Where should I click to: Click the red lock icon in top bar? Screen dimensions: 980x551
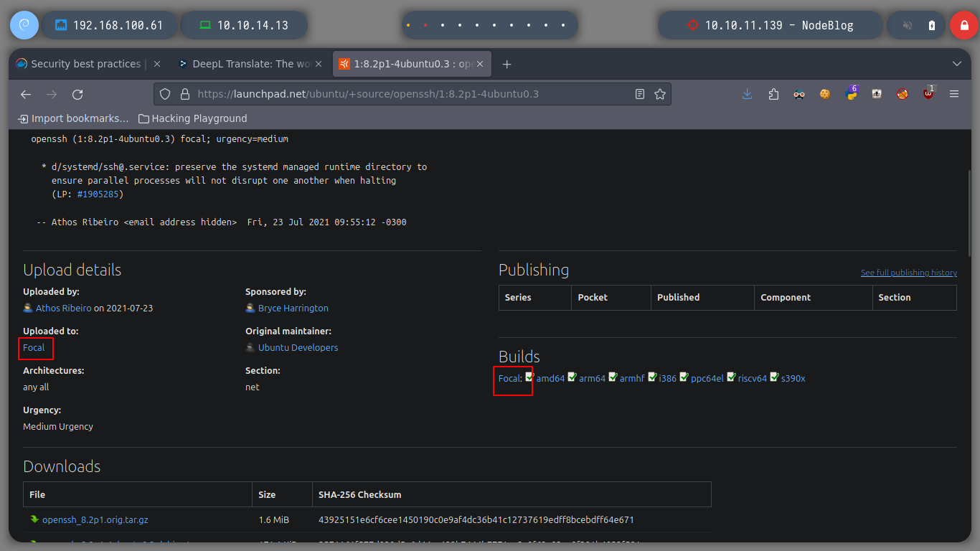tap(963, 25)
